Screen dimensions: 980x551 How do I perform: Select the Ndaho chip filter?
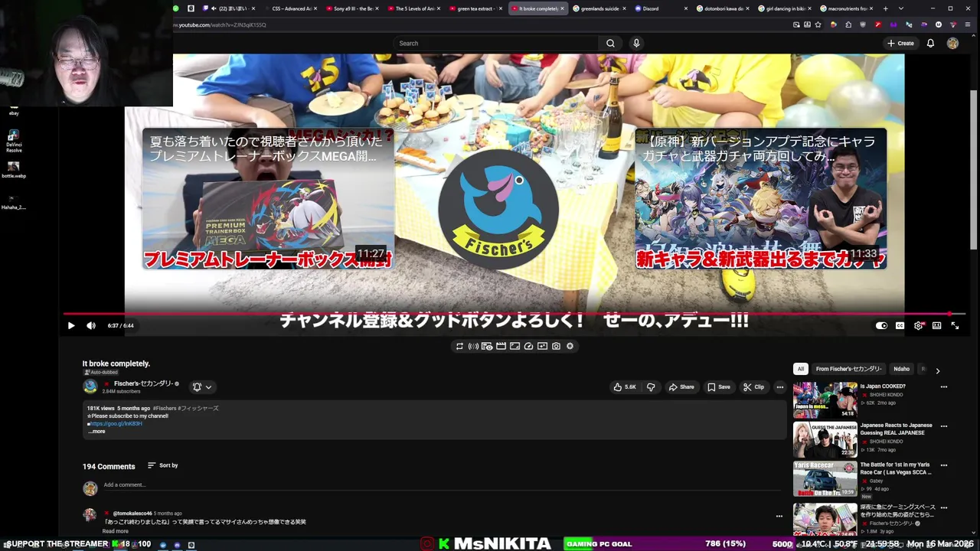tap(901, 369)
